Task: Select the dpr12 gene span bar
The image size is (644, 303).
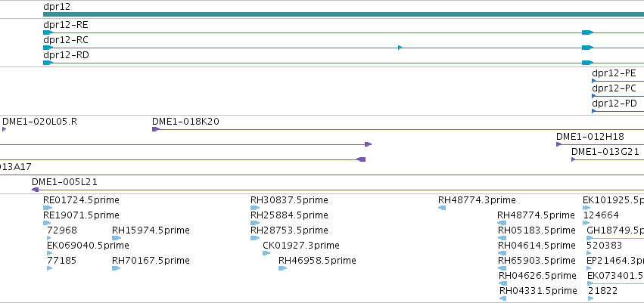Action: 344,14
